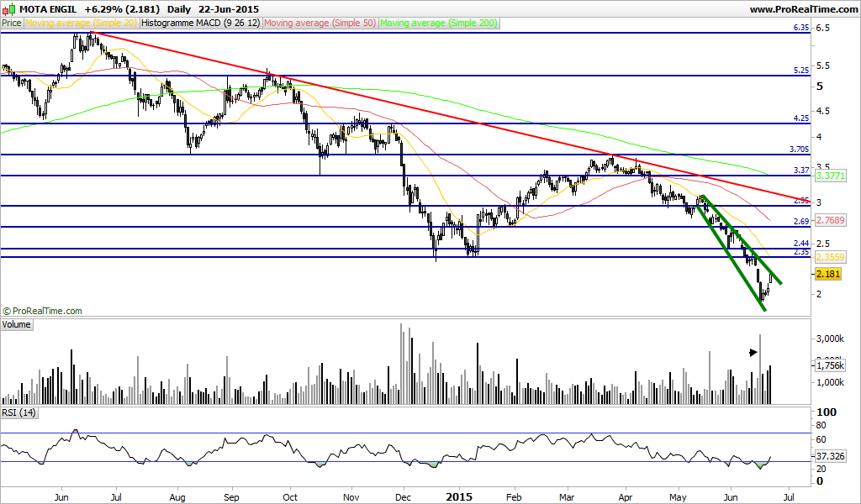Click the volume value tag 1,756k
Image resolution: width=861 pixels, height=504 pixels.
[x=830, y=365]
